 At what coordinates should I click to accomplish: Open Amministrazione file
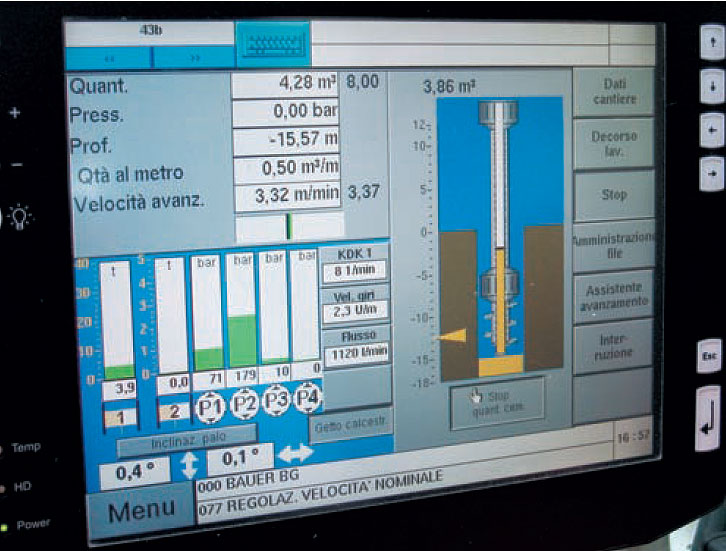tap(614, 246)
